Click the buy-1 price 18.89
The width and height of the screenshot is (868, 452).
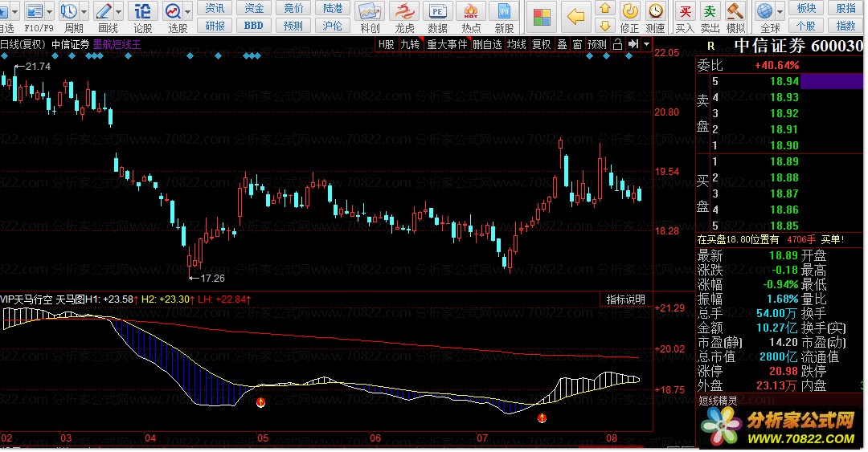784,161
